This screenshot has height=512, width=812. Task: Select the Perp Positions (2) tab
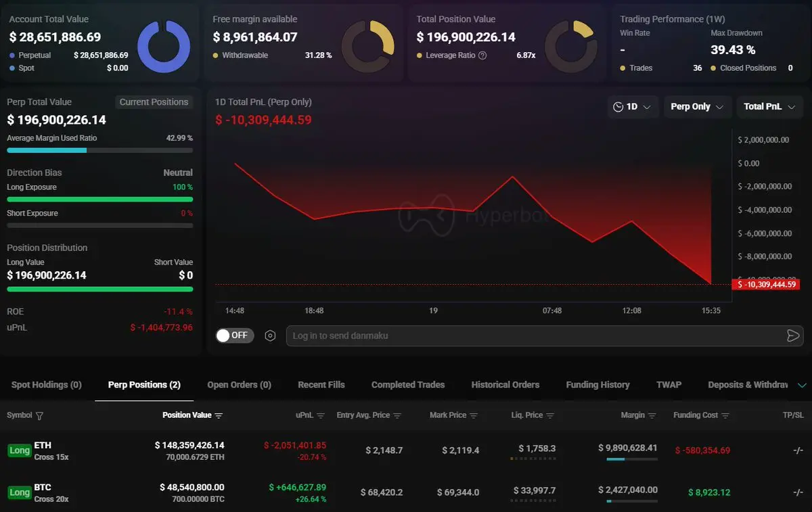click(144, 385)
